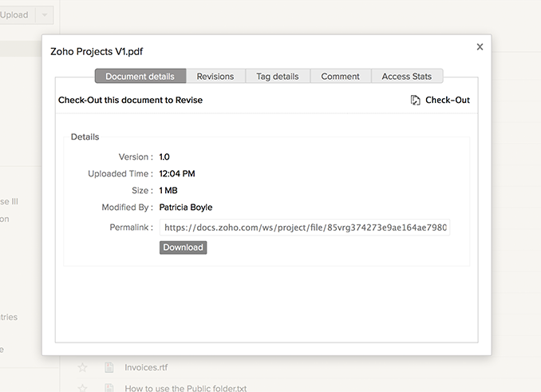The width and height of the screenshot is (541, 392).
Task: Select the Document details tab
Action: [140, 77]
